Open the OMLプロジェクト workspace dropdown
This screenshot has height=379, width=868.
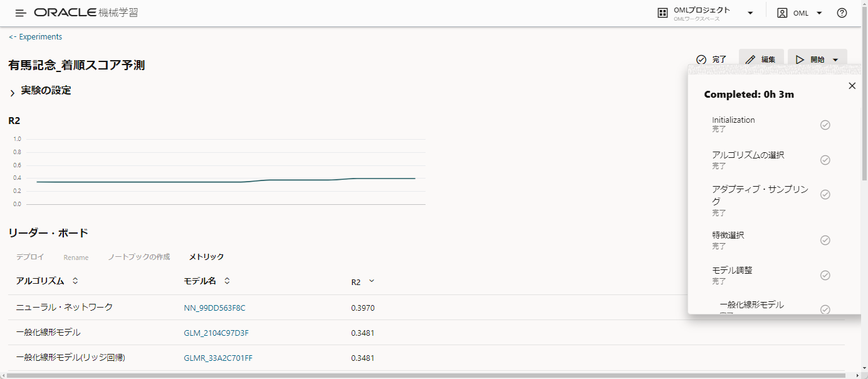point(750,13)
